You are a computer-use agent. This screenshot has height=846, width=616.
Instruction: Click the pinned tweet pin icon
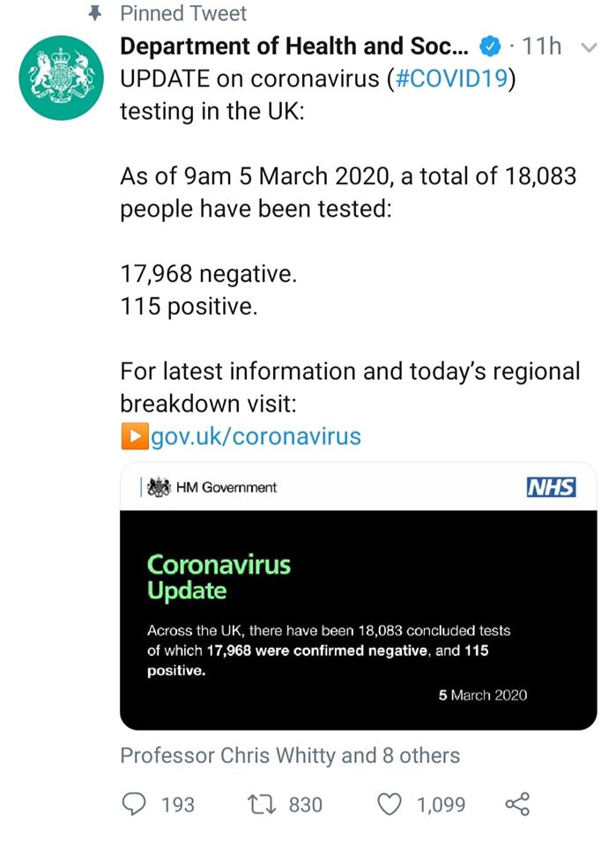95,13
